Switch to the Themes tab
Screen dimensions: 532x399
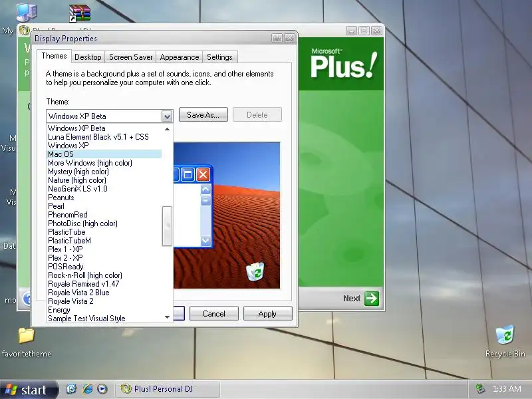coord(54,56)
